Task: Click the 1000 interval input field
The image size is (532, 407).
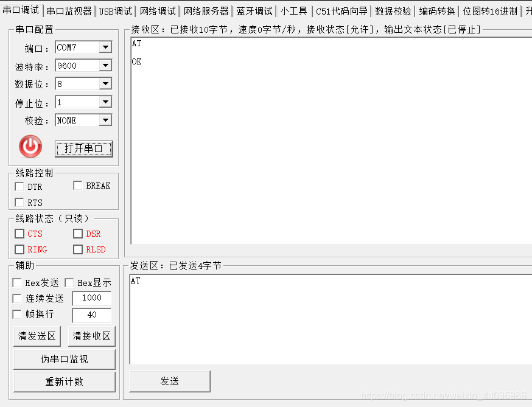Action: [x=91, y=297]
